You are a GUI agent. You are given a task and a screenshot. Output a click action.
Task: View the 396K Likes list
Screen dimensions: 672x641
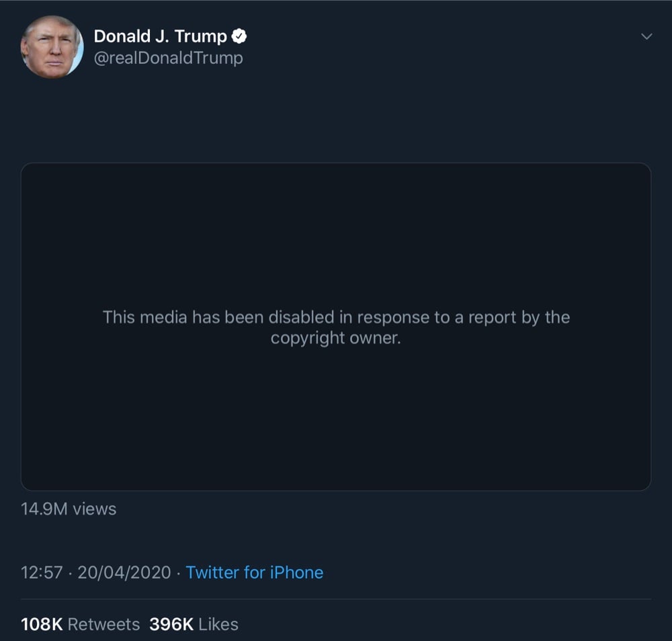click(194, 624)
